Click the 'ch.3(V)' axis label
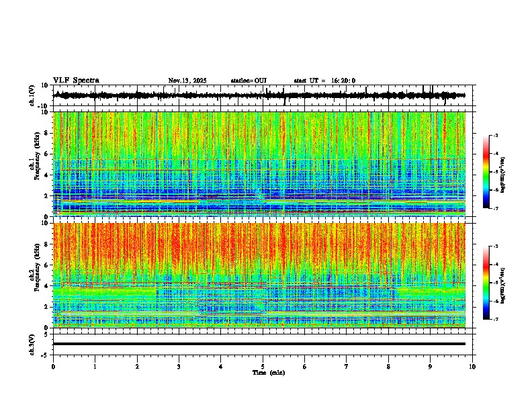The width and height of the screenshot is (532, 411). tap(33, 345)
